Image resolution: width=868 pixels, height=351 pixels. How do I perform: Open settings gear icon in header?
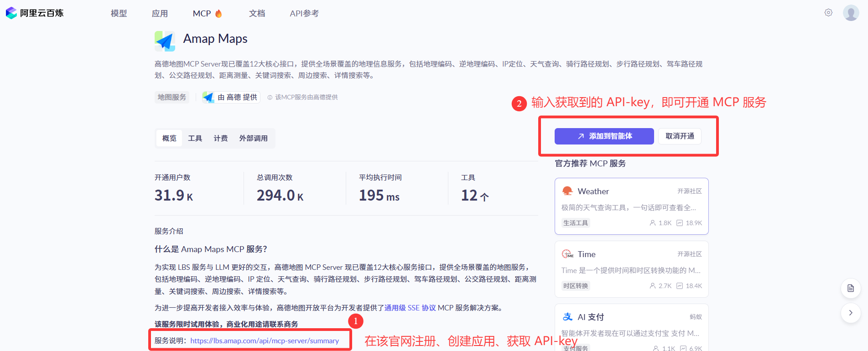click(x=828, y=13)
